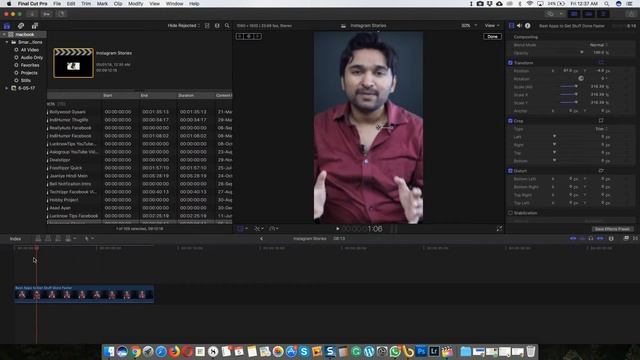The height and width of the screenshot is (360, 640).
Task: Adjust the Scale (All) slider
Action: click(x=569, y=87)
